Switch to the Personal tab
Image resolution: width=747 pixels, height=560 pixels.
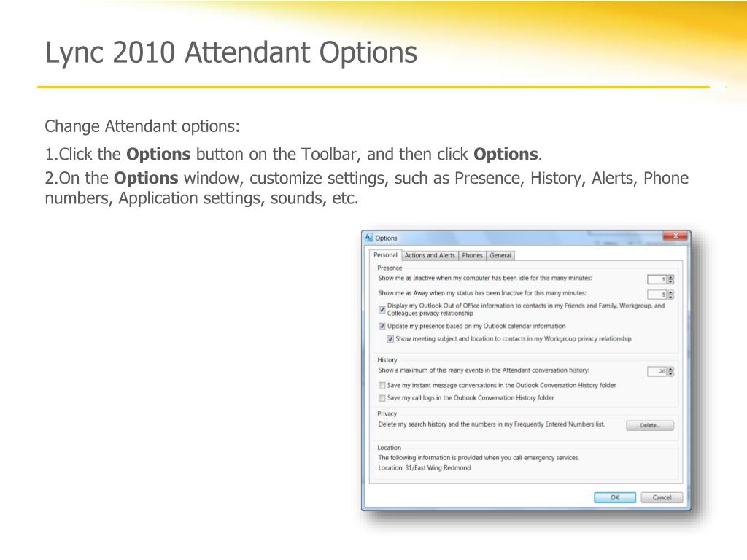click(385, 254)
